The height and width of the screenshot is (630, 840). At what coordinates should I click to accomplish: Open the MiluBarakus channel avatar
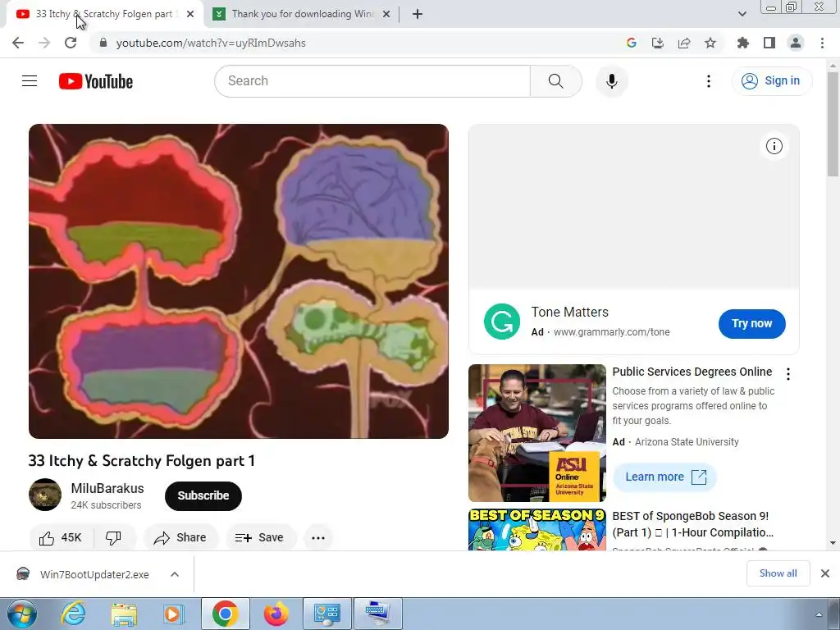(45, 495)
